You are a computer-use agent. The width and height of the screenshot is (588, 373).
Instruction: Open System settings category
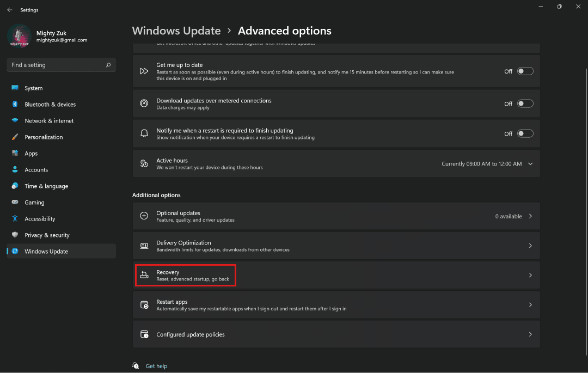(x=62, y=88)
